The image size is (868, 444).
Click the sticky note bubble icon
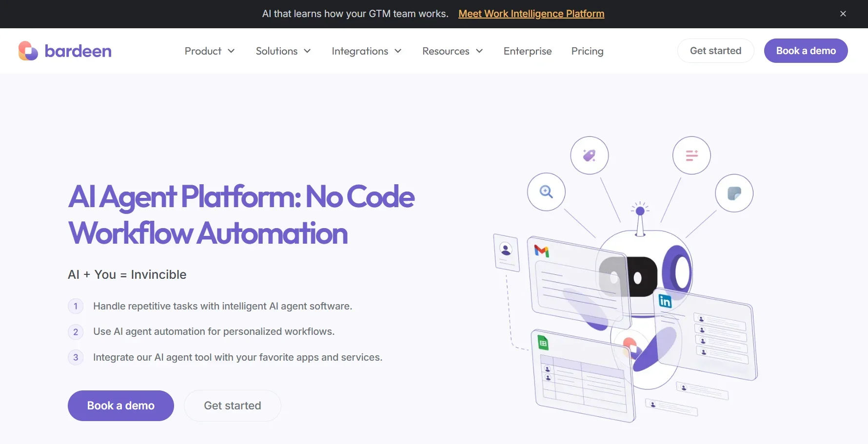(x=734, y=193)
